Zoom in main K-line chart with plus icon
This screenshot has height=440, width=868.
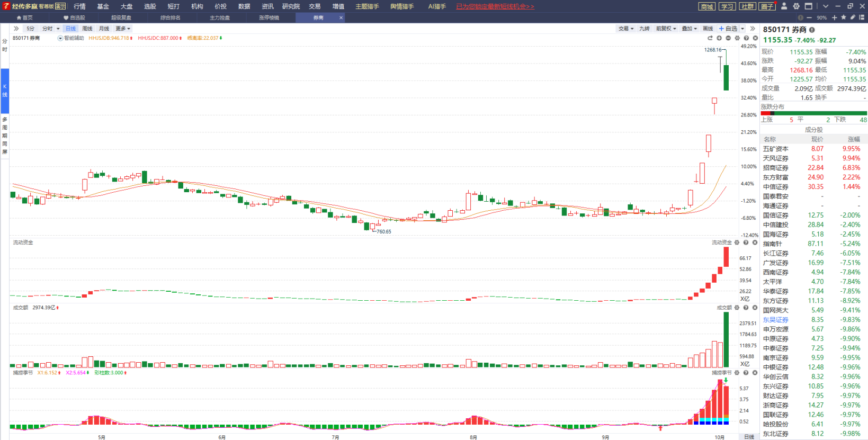[x=719, y=38]
